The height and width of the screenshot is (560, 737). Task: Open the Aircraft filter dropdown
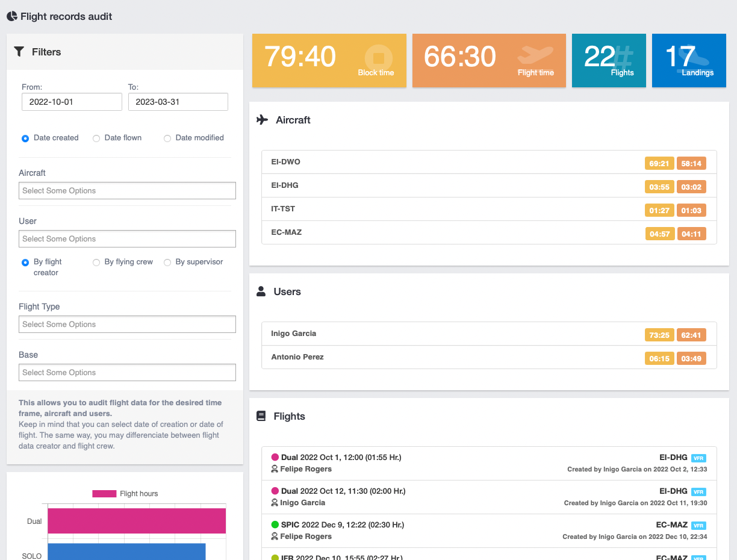pyautogui.click(x=127, y=191)
